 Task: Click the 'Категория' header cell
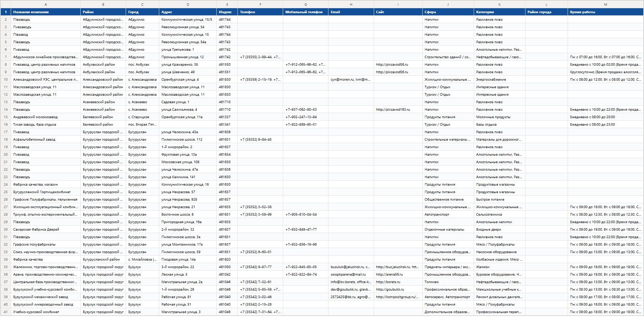point(499,12)
